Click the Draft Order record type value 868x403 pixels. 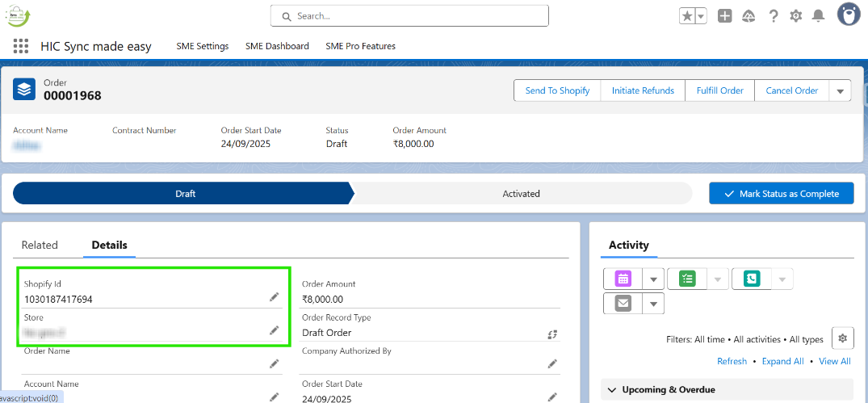tap(326, 333)
